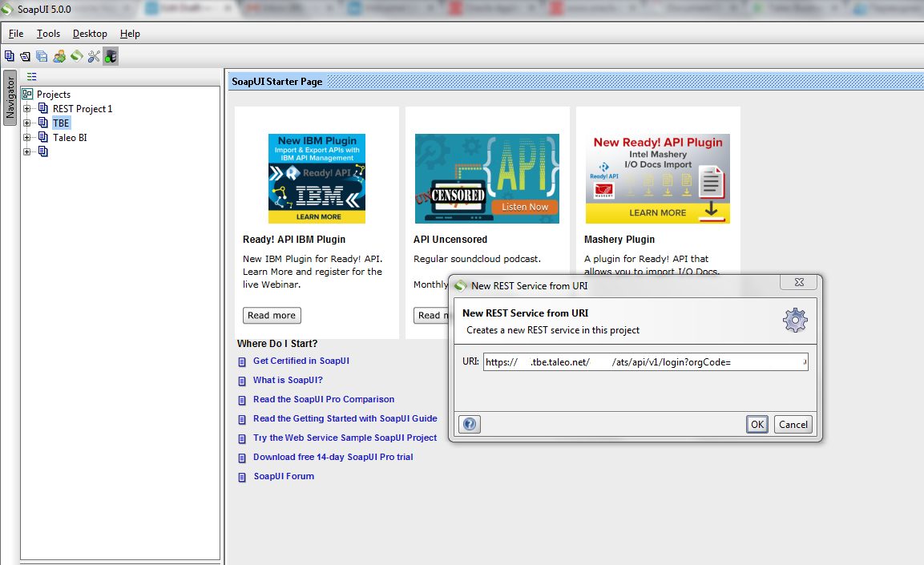Expand the REST Project 1 node
Image resolution: width=924 pixels, height=565 pixels.
coord(27,109)
